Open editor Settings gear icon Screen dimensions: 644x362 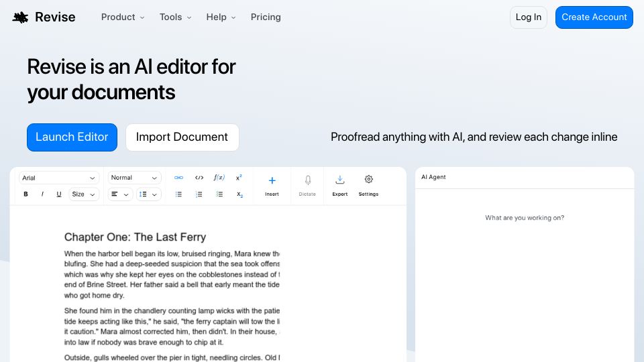[368, 180]
